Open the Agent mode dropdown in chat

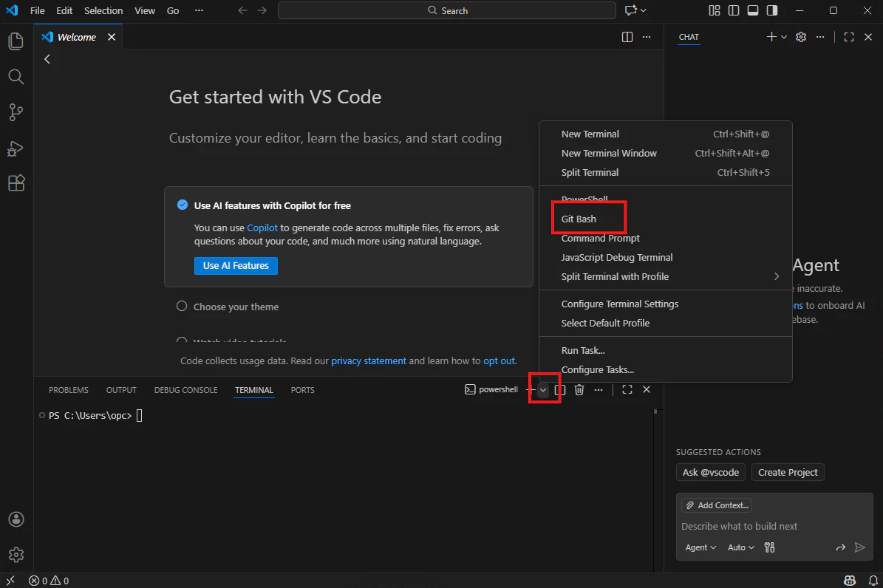coord(700,547)
